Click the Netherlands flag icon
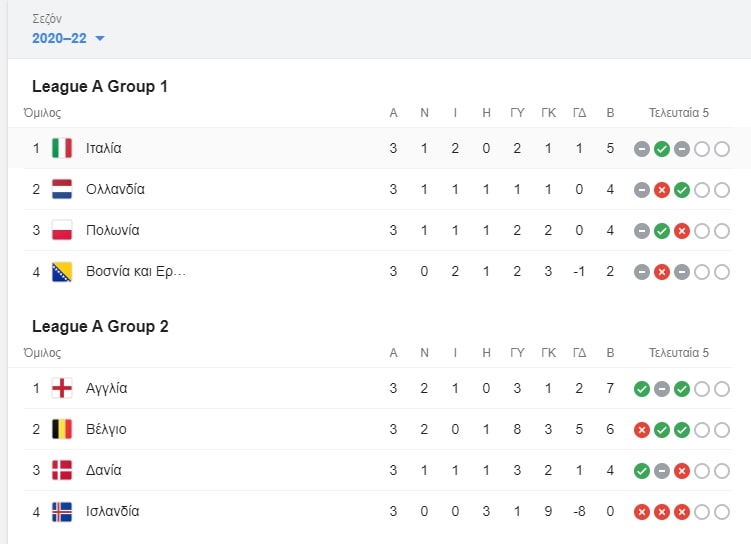 [x=62, y=189]
